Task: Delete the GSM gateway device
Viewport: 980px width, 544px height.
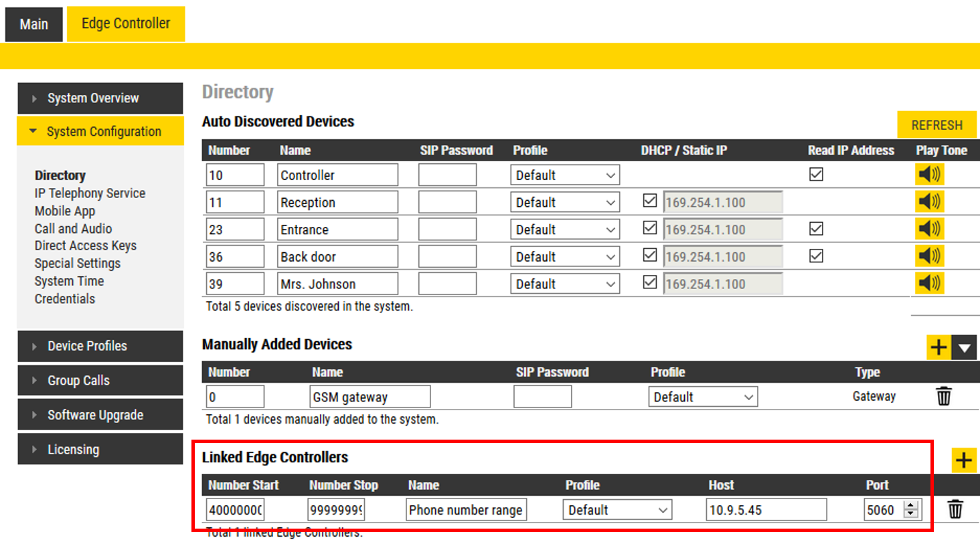Action: (943, 396)
